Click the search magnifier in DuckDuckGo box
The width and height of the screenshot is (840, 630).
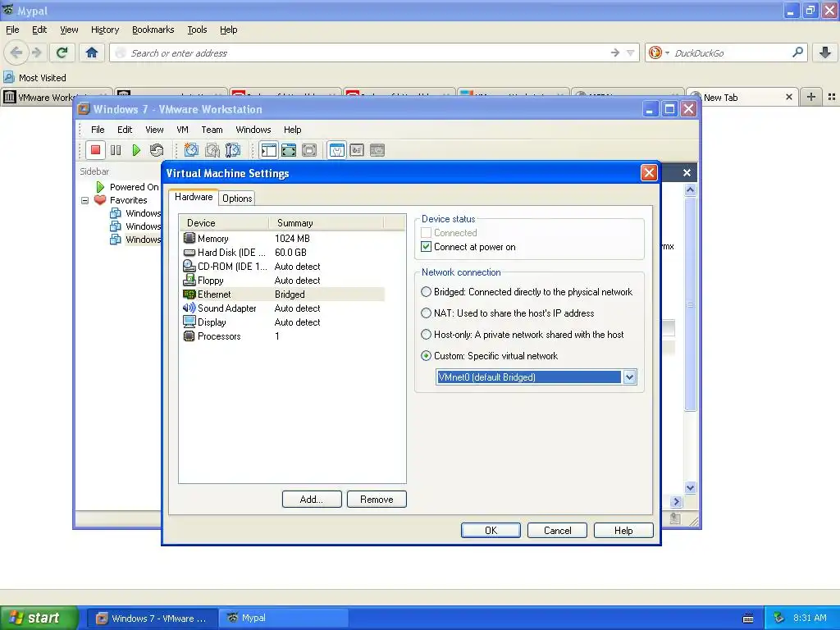797,52
